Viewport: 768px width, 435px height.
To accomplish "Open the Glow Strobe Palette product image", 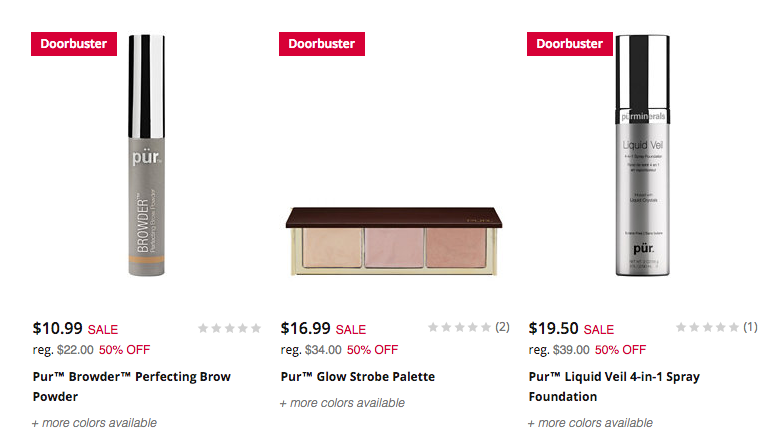I will click(x=394, y=242).
